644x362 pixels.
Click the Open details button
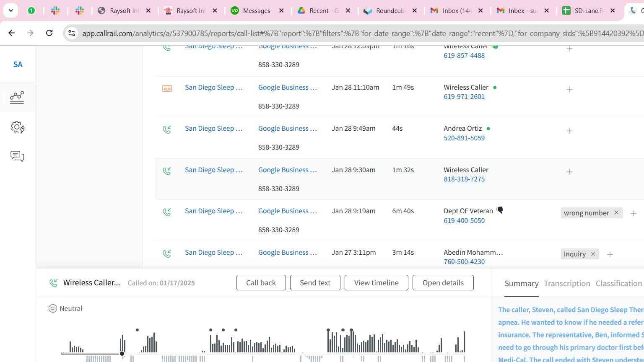pyautogui.click(x=443, y=283)
